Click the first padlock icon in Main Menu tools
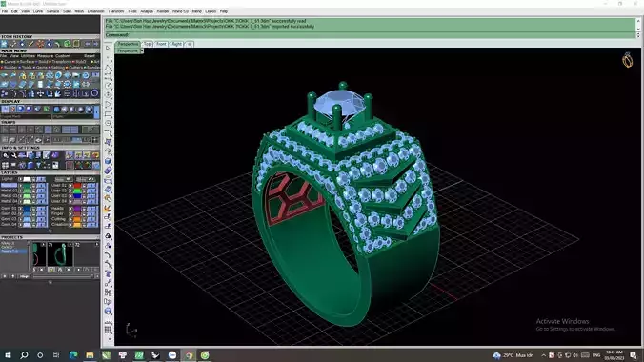 [x=22, y=75]
